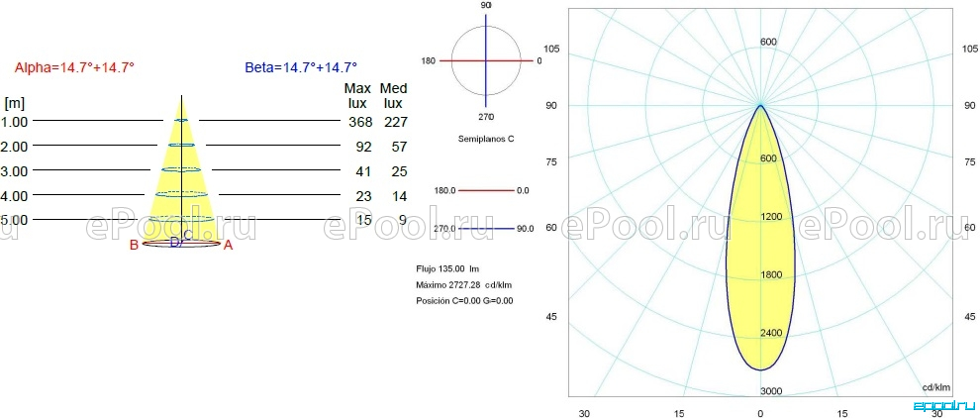Click the cd/klm unit label in the polar plot
The height and width of the screenshot is (418, 980).
(x=936, y=386)
